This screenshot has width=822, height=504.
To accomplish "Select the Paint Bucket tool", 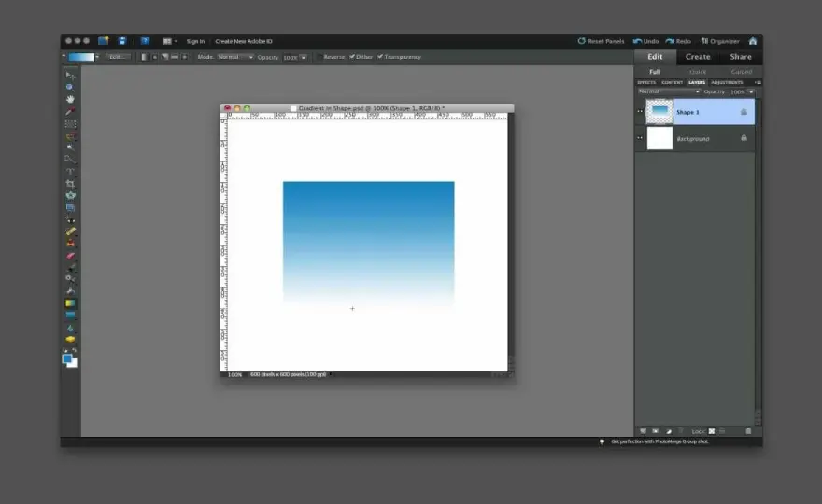I will coord(70,291).
